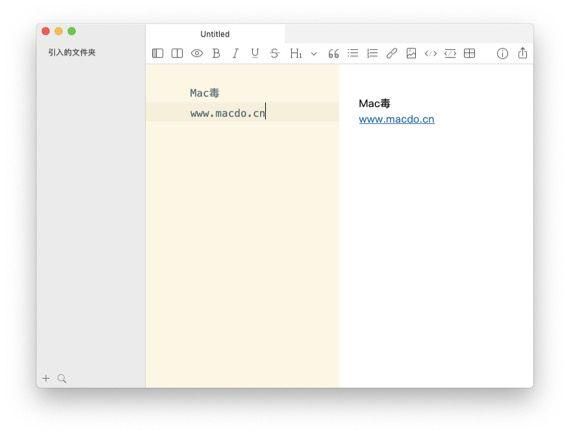This screenshot has width=570, height=436.
Task: Apply underline formatting
Action: [255, 53]
